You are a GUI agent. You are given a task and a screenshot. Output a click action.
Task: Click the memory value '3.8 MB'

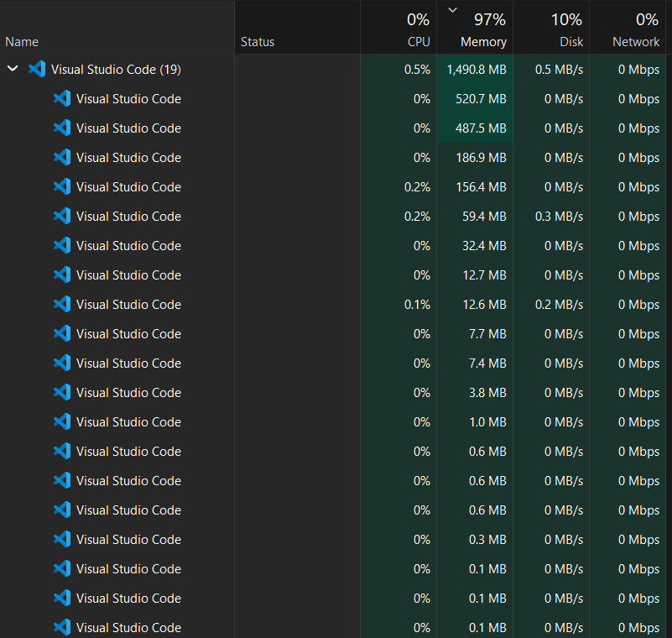pos(487,392)
